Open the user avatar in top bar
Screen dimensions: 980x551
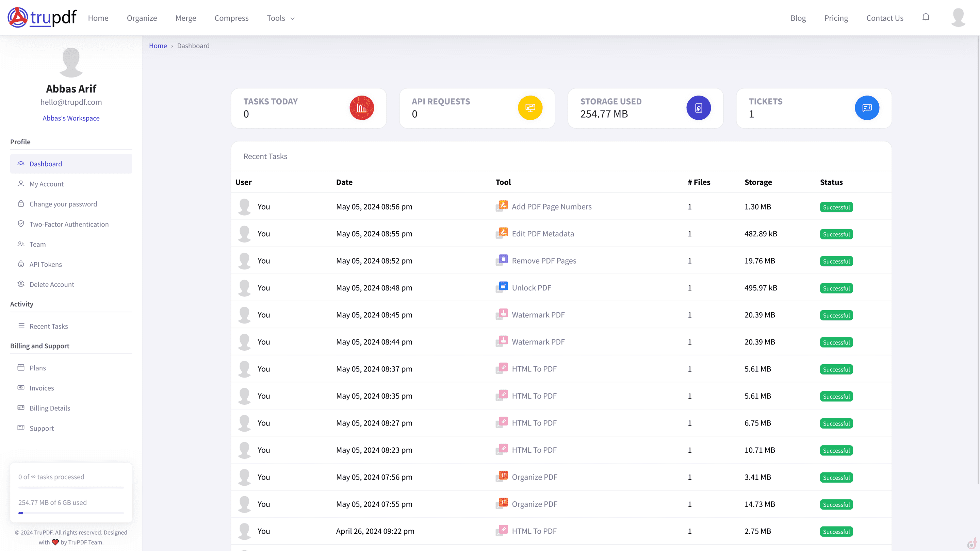click(958, 17)
